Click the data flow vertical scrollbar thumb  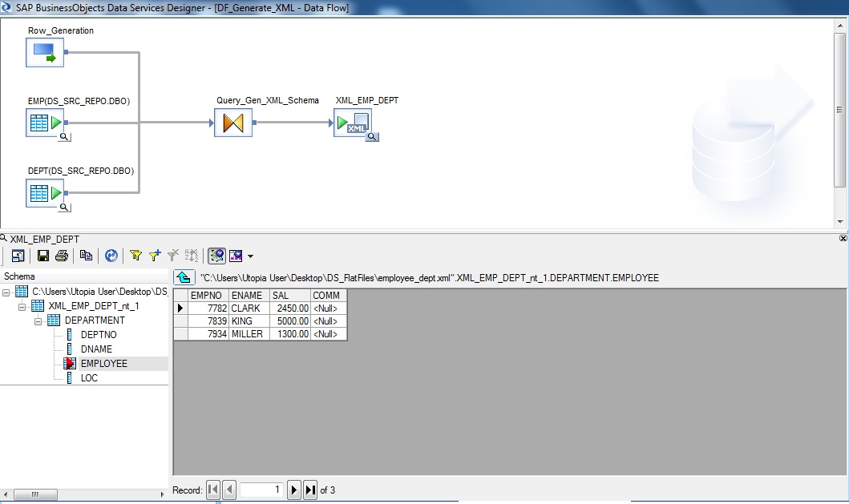point(840,110)
